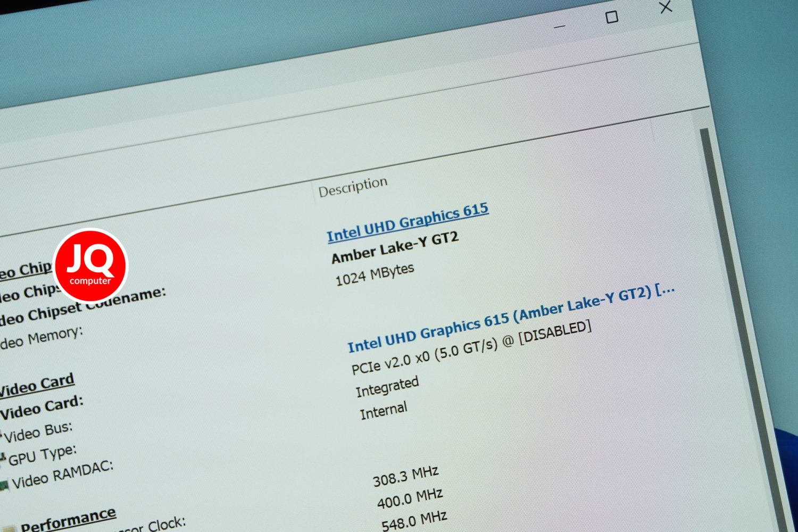Screen dimensions: 798x532
Task: Select the Internal value
Action: pos(384,411)
